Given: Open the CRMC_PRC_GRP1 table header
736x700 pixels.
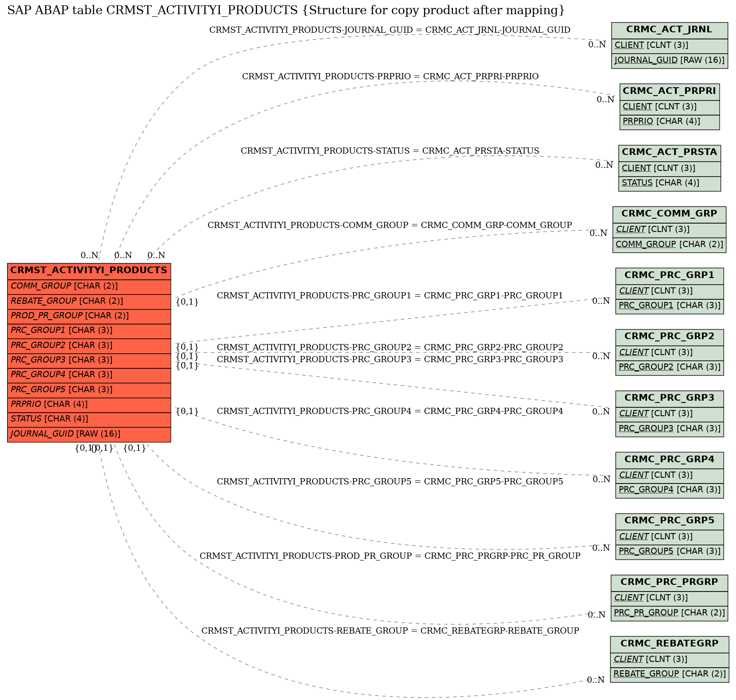Looking at the screenshot, I should (669, 276).
